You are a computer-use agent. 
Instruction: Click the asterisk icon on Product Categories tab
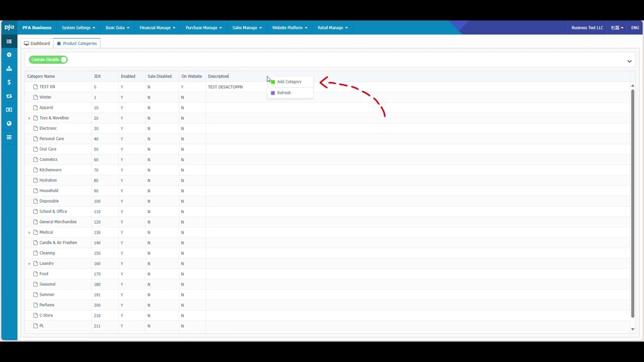(59, 43)
